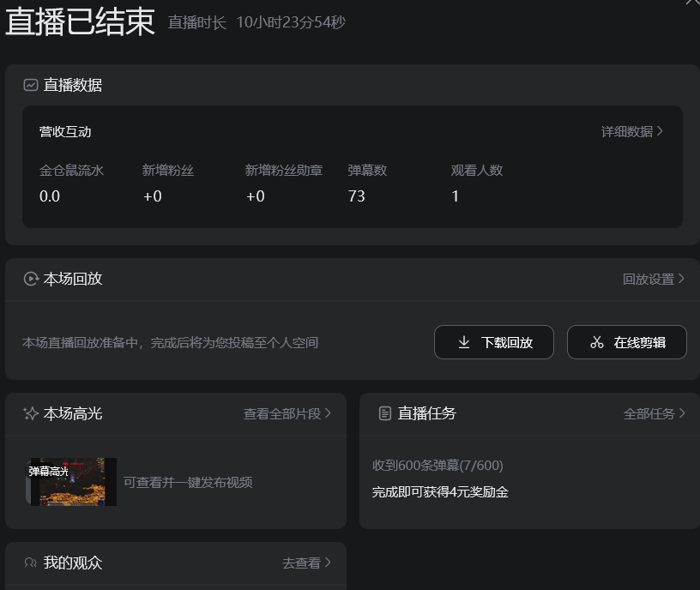Click the 我的观众 people icon
The image size is (700, 590).
30,563
